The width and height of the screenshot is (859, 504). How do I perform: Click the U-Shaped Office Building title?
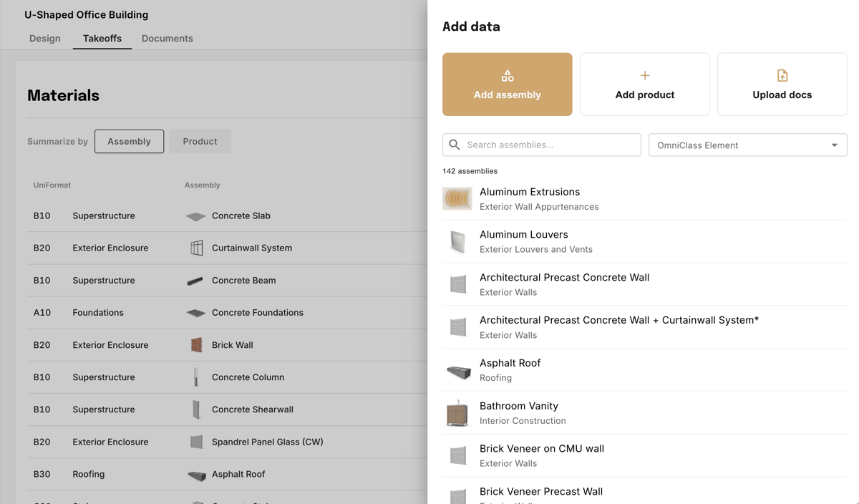[x=87, y=14]
